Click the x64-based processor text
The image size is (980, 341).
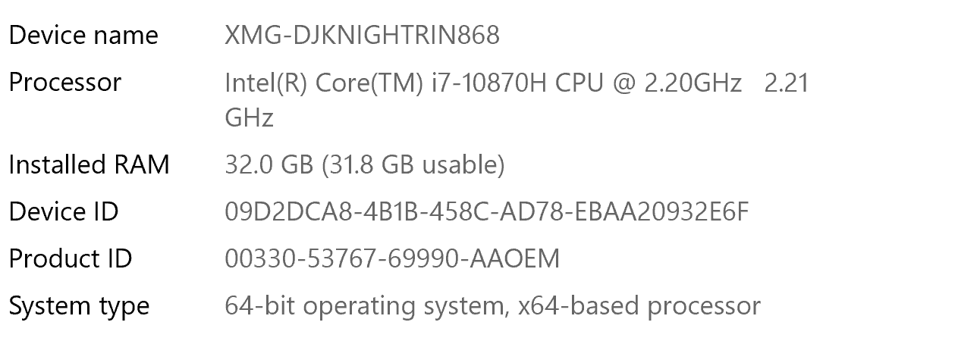pos(639,307)
